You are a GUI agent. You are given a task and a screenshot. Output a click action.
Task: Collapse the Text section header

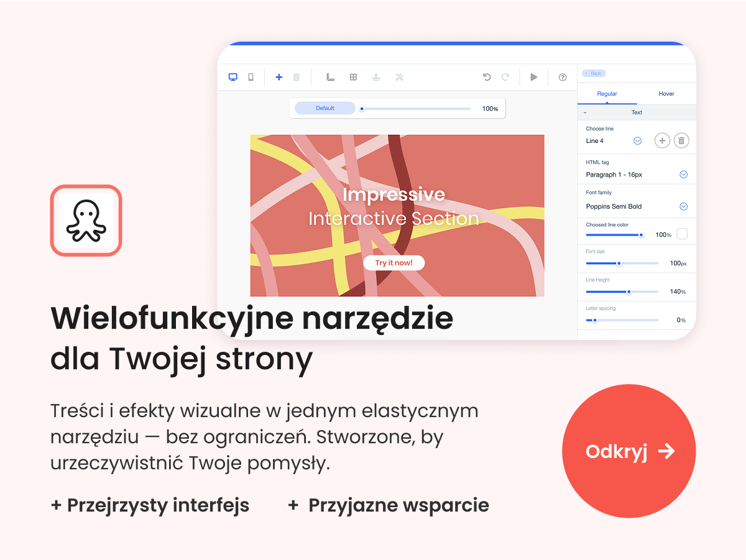(637, 112)
